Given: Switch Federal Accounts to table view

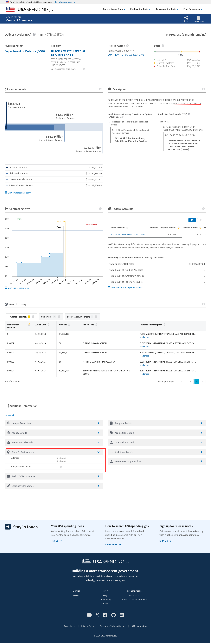Looking at the screenshot, I should point(192,220).
